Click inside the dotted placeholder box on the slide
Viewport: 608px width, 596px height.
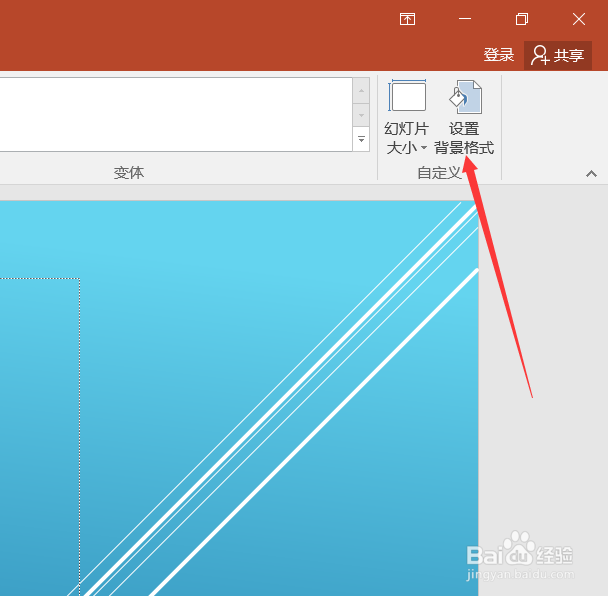40,437
